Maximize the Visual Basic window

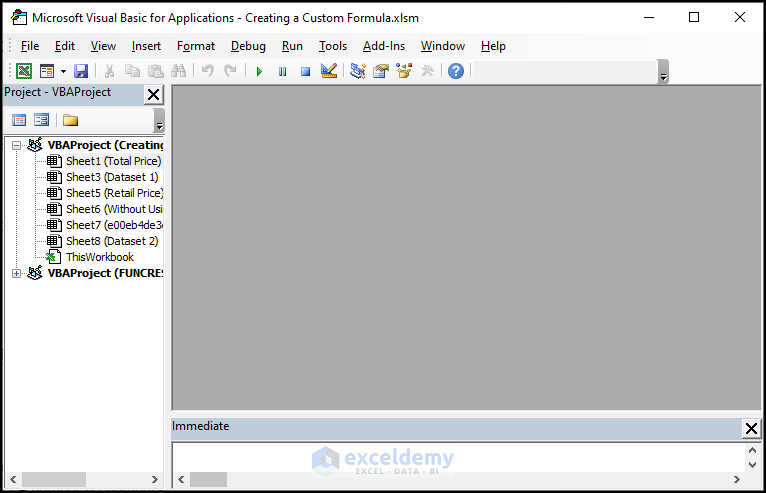tap(694, 18)
